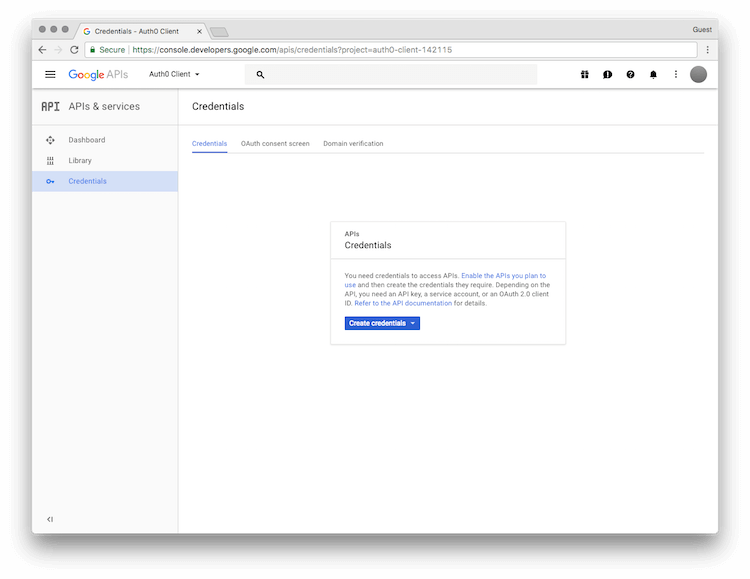
Task: Click the Guest profile label
Action: tap(702, 30)
